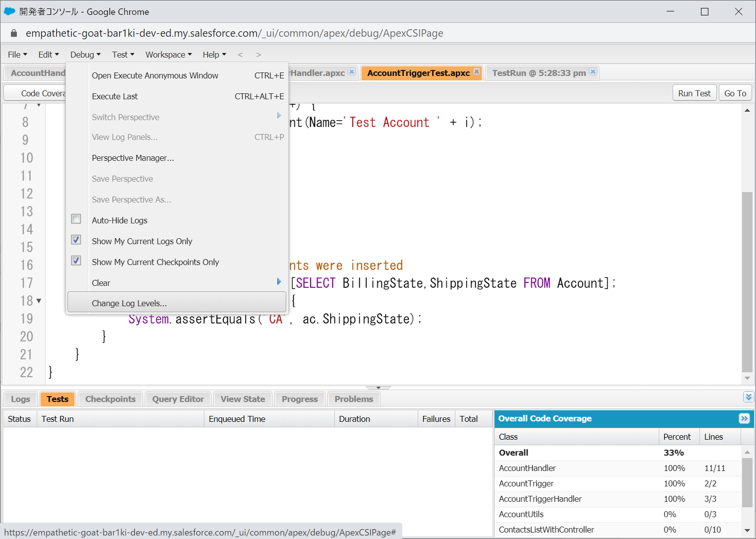Select the AccountTriggerHandler coverage row

pos(618,499)
